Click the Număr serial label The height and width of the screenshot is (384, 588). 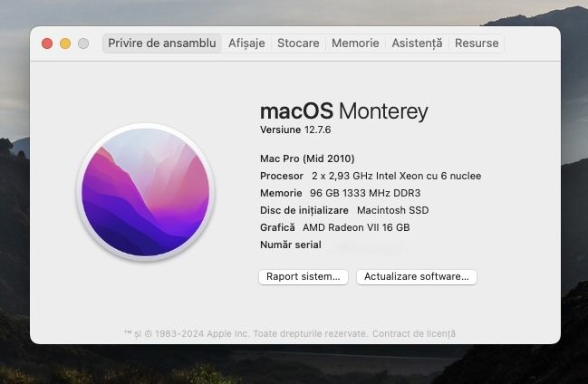point(291,245)
